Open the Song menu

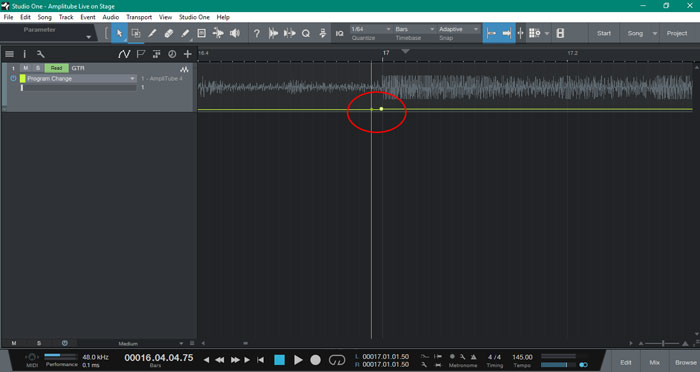(44, 17)
